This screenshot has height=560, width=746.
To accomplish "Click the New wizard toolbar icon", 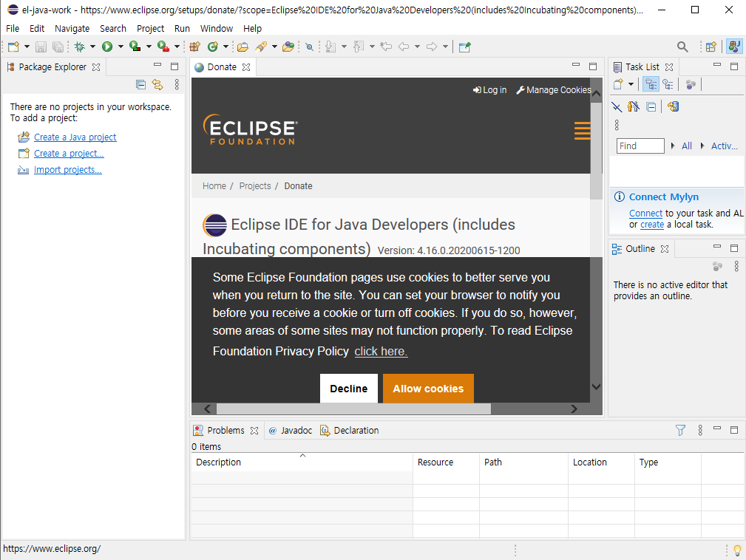I will coord(14,47).
